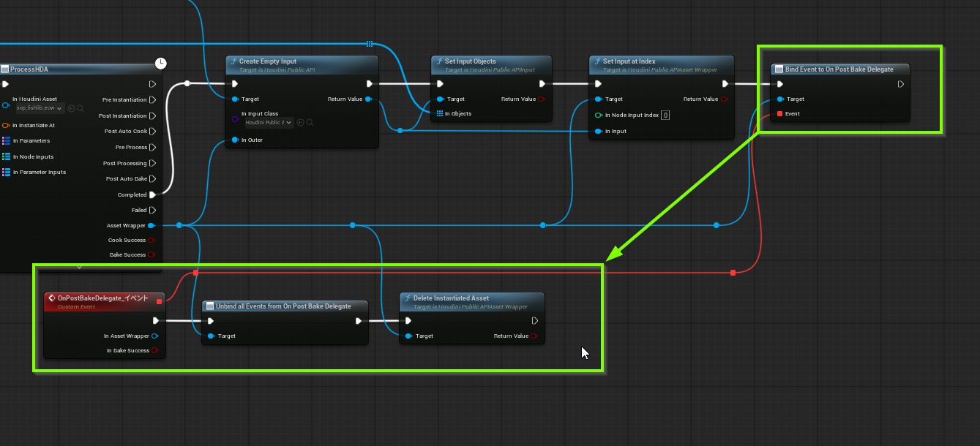Click use-selected arrow beside In Input Class
Image resolution: width=980 pixels, height=446 pixels.
point(301,123)
